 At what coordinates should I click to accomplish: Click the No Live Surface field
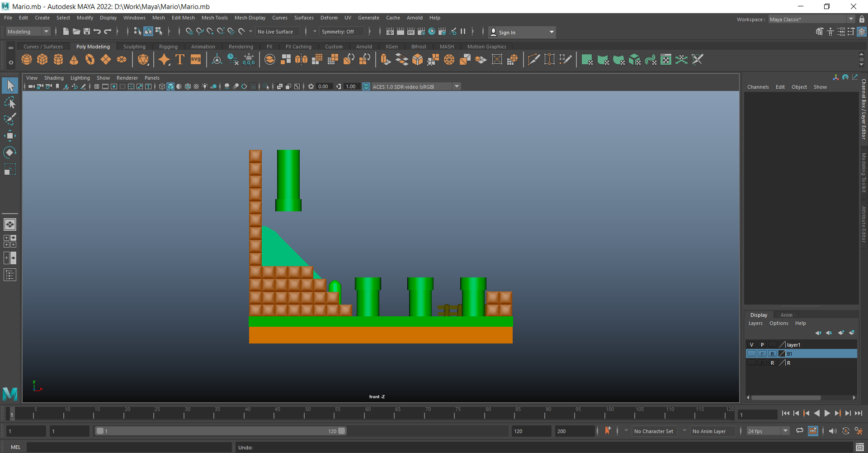pos(275,32)
